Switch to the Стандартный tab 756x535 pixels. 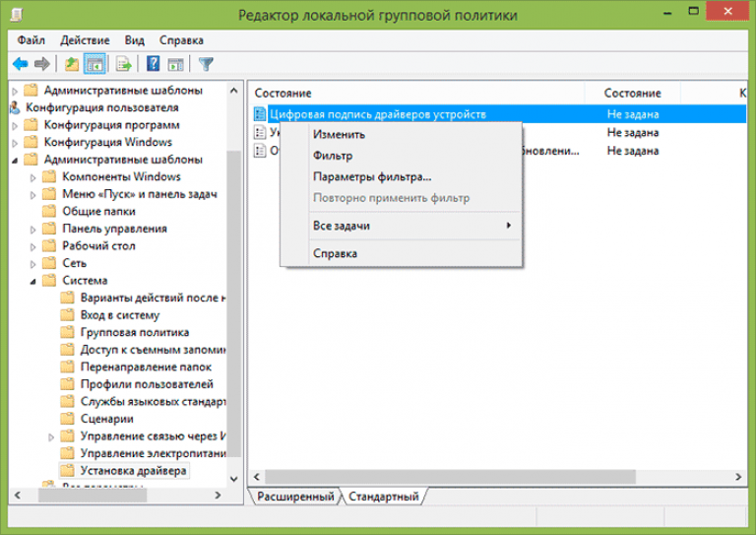pos(383,497)
